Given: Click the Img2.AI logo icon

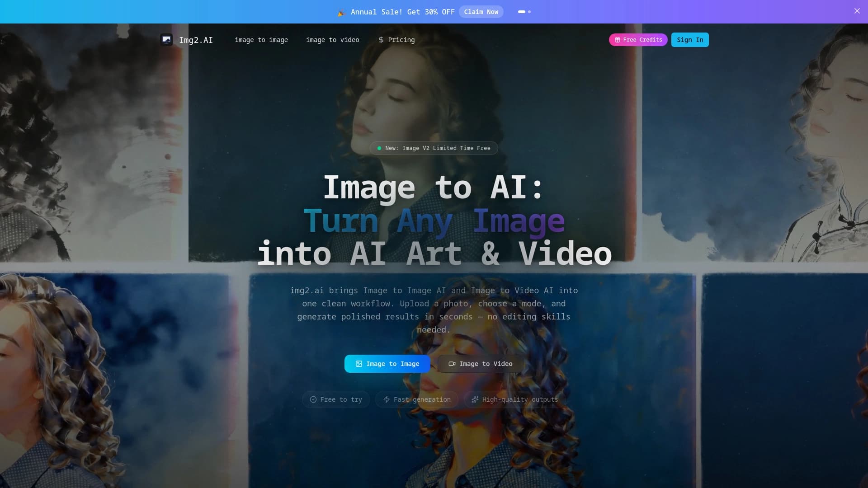Looking at the screenshot, I should coord(166,40).
